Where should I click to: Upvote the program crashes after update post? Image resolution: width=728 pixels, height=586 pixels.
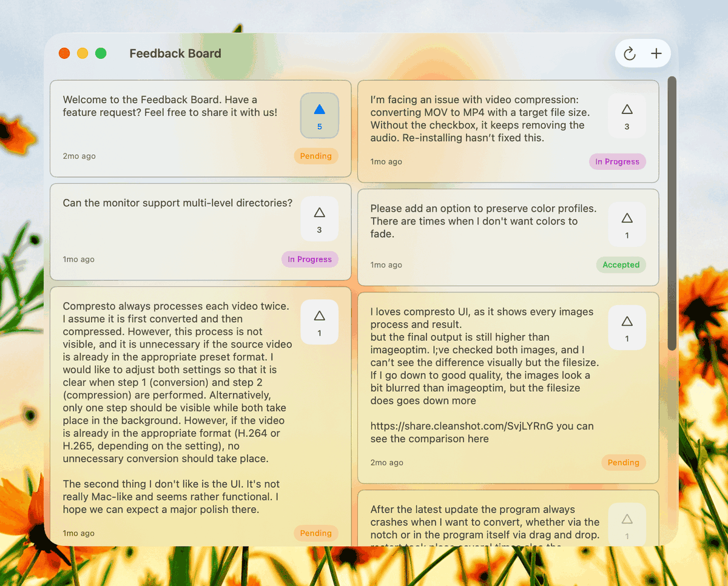[627, 525]
